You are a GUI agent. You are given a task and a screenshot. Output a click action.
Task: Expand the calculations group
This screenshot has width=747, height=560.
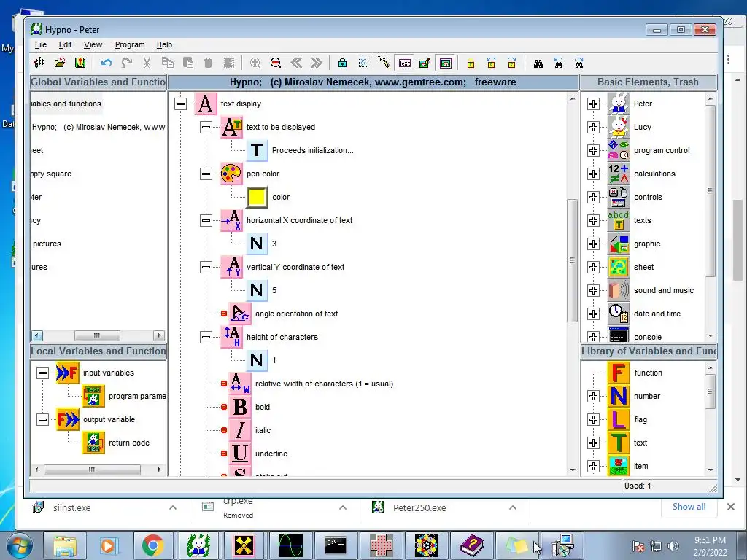[x=593, y=174]
